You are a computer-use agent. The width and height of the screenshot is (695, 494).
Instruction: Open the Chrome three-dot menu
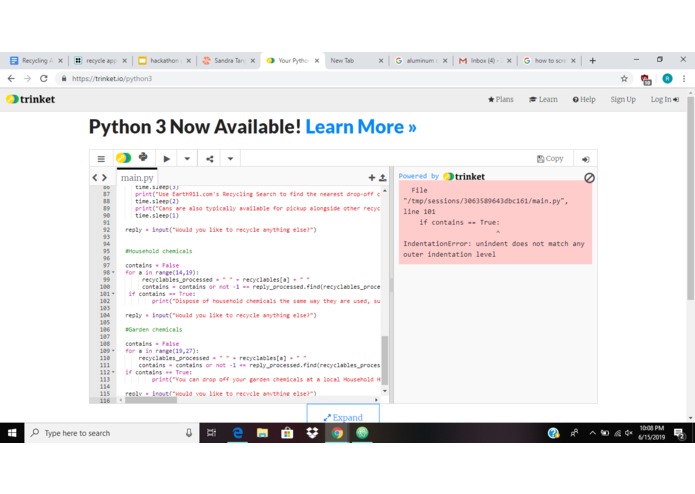point(684,78)
